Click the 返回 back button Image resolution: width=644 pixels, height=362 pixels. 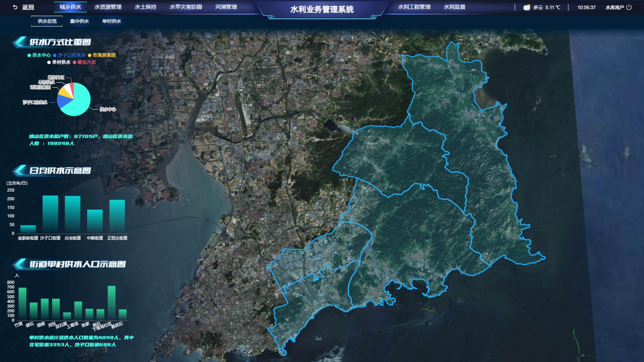(28, 7)
